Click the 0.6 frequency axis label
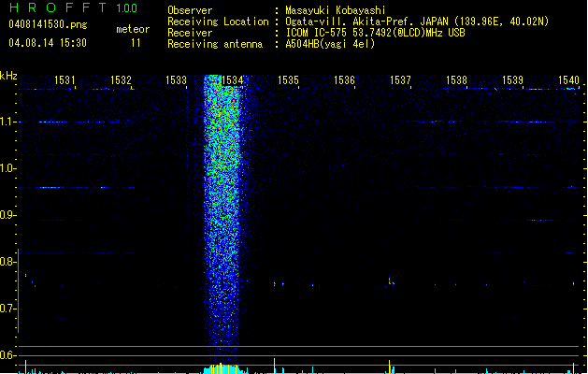588x374 pixels. [x=7, y=355]
